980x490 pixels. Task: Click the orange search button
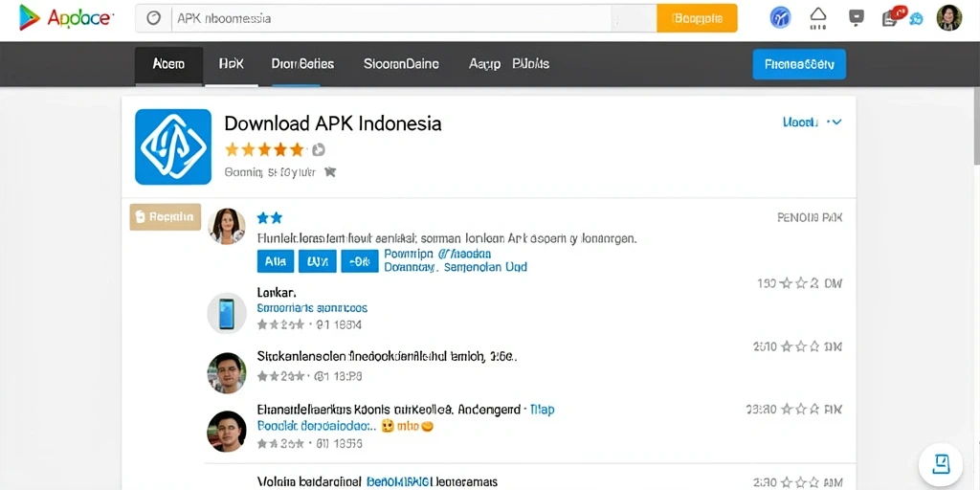click(x=697, y=18)
